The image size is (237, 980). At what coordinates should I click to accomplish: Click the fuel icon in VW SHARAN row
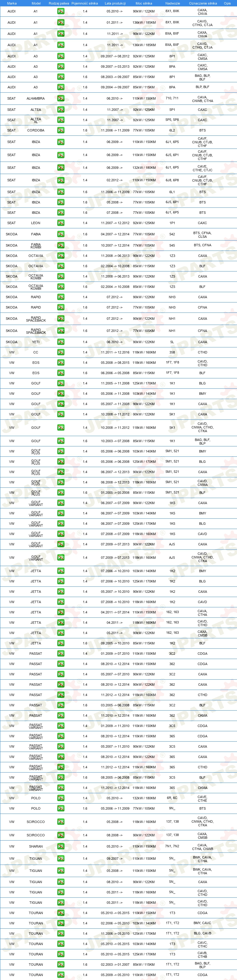click(x=61, y=846)
